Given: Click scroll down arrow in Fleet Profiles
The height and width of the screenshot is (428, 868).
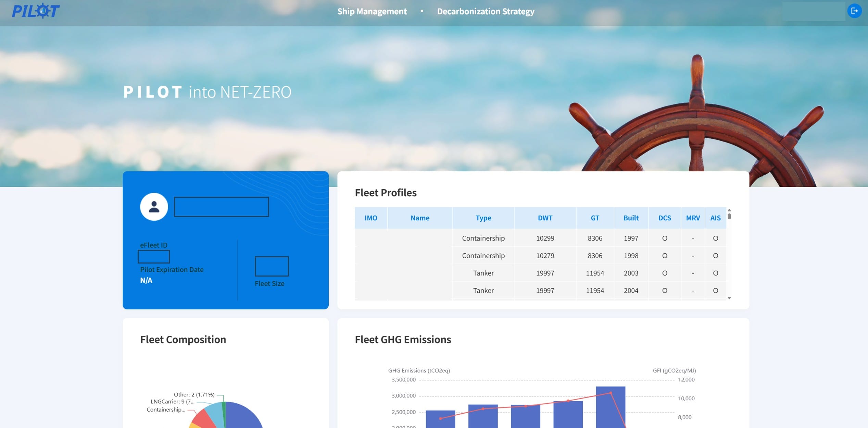Looking at the screenshot, I should point(729,298).
